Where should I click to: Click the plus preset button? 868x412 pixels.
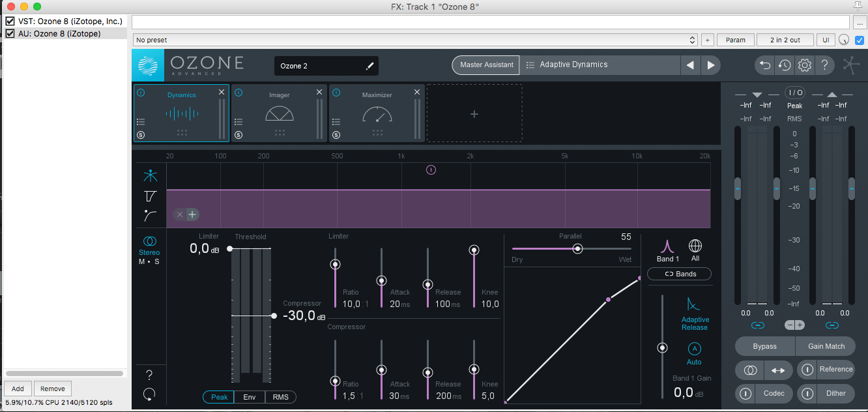point(708,40)
